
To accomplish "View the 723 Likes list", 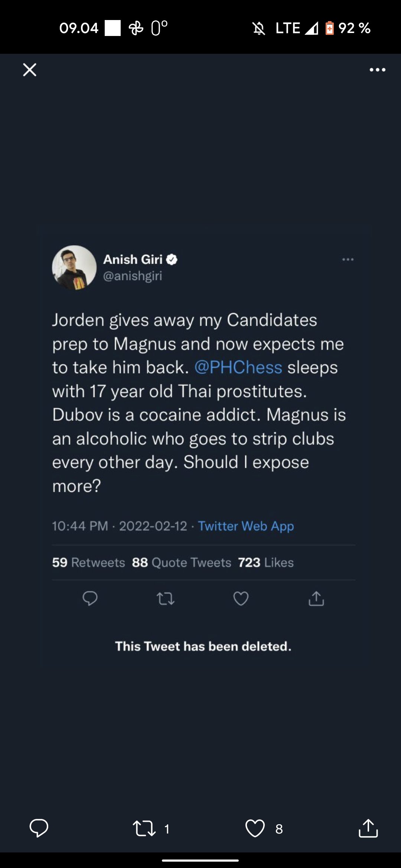I will click(x=266, y=562).
